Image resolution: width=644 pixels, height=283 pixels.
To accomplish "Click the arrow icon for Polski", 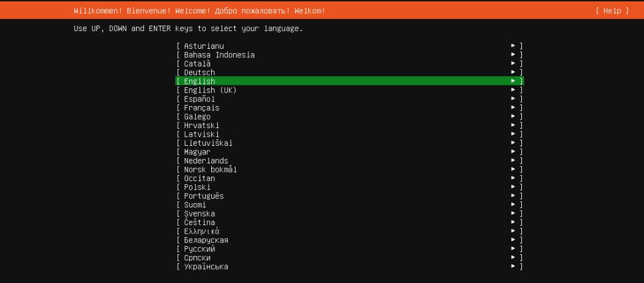I will click(x=513, y=187).
